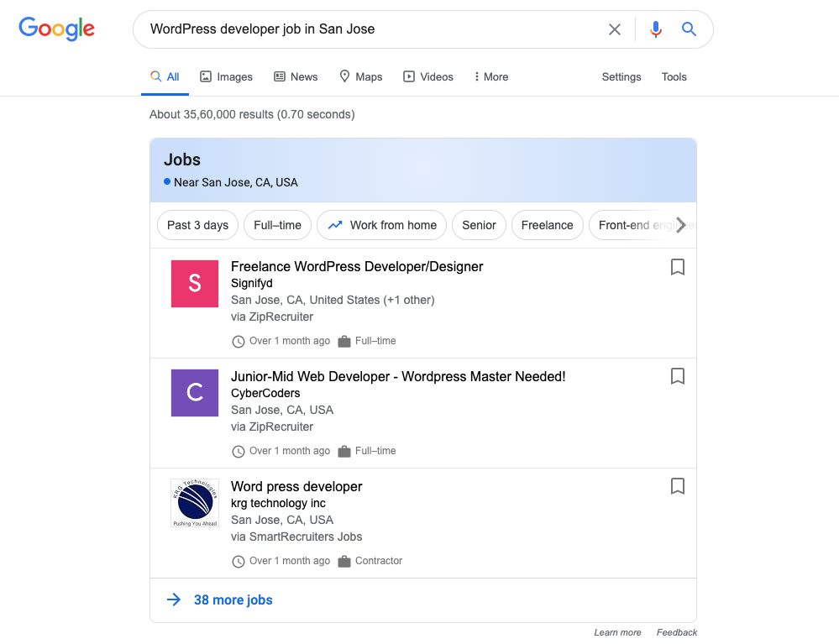Open Freelance WordPress Developer/Designer job listing

coord(357,266)
